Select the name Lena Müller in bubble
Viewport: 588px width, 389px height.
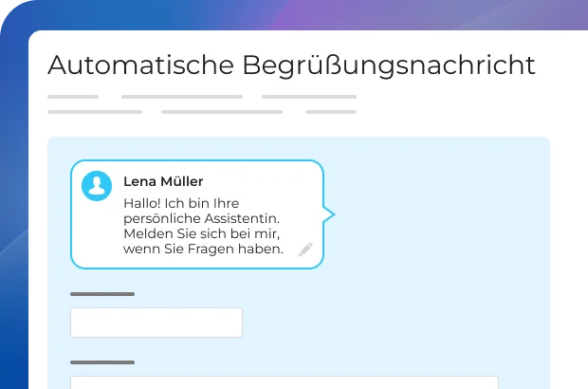(163, 181)
